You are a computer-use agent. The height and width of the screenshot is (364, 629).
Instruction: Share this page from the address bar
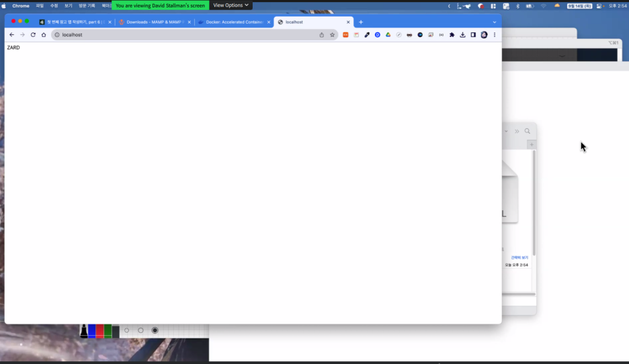point(322,35)
